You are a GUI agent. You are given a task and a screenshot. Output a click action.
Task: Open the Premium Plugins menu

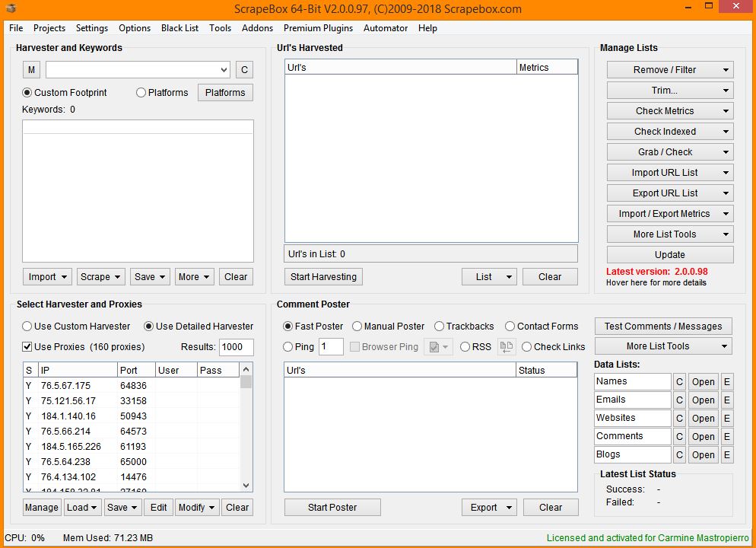(318, 28)
